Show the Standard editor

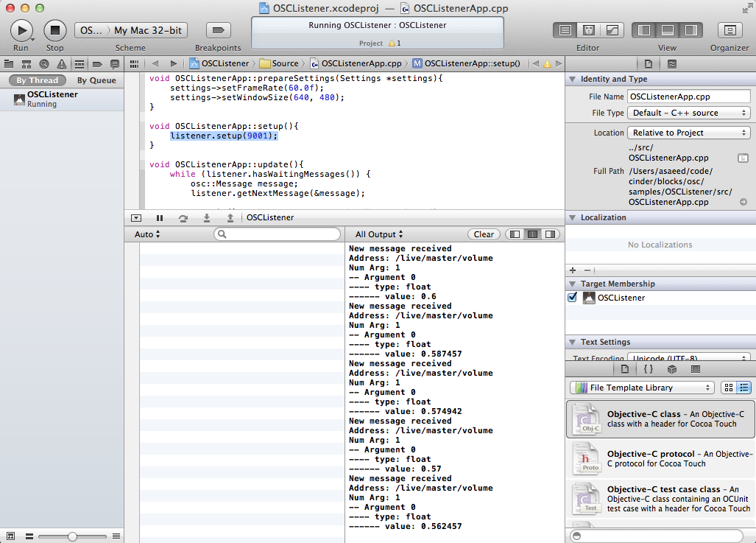(565, 30)
